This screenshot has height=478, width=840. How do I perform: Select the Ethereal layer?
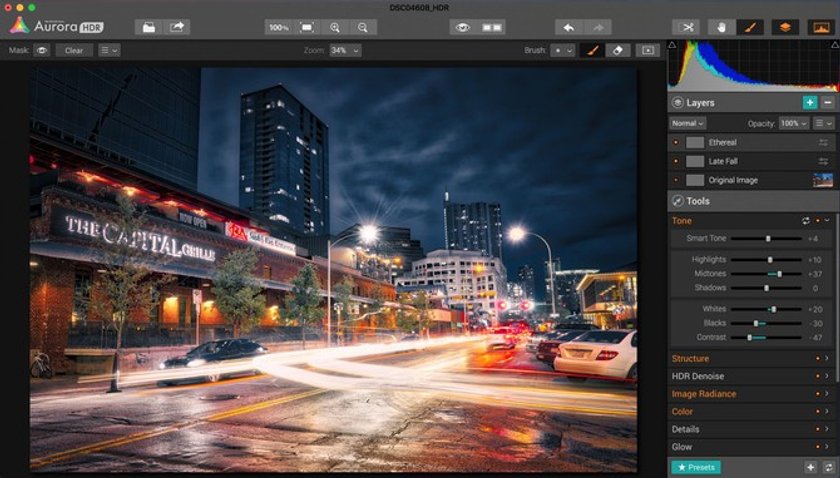coord(752,143)
